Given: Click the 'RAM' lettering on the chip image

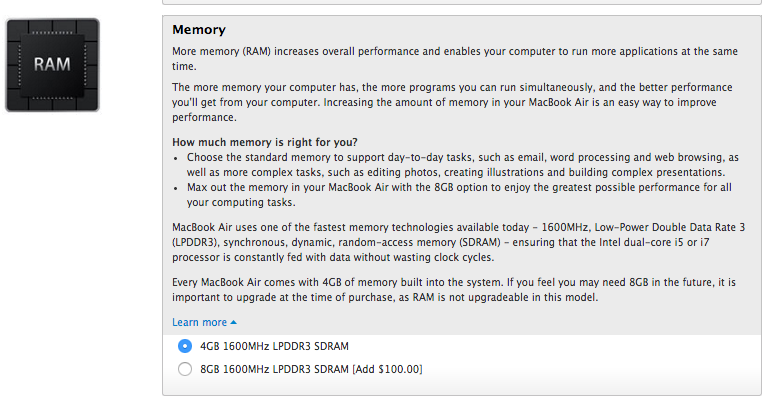Looking at the screenshot, I should (x=52, y=65).
